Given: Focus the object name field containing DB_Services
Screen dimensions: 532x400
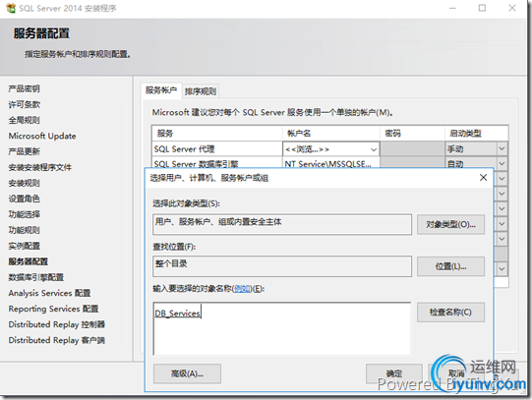Looking at the screenshot, I should 281,328.
